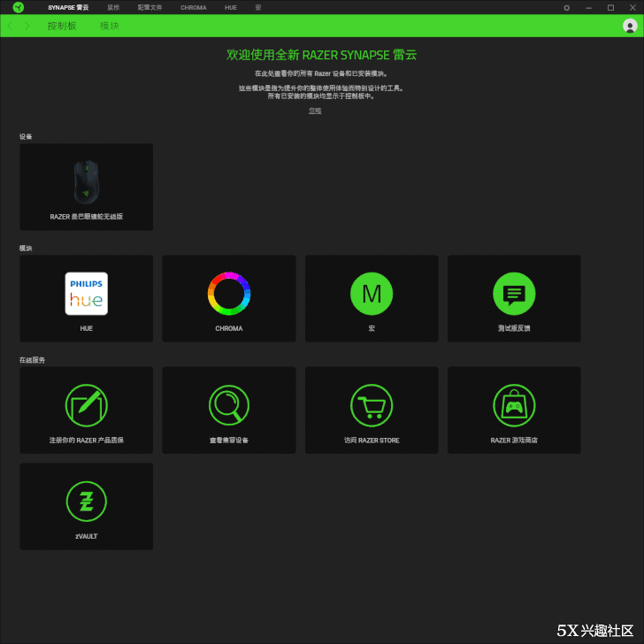Image resolution: width=644 pixels, height=644 pixels.
Task: Click the 访问 RAZER STORE text label
Action: (x=372, y=441)
